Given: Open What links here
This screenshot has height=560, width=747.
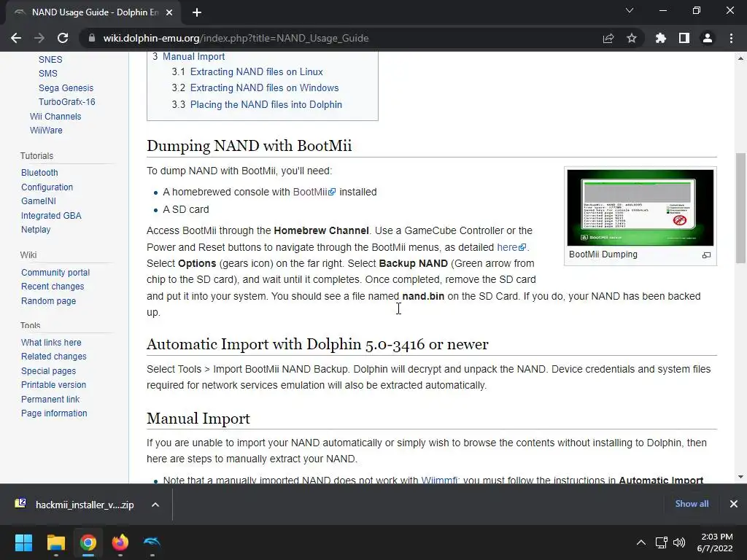Looking at the screenshot, I should click(51, 343).
